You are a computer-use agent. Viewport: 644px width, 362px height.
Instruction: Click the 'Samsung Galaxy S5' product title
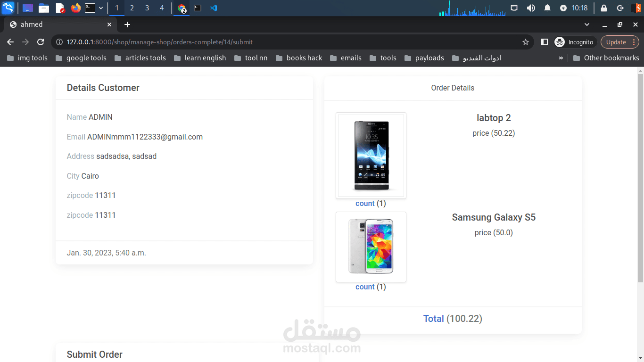click(x=494, y=217)
